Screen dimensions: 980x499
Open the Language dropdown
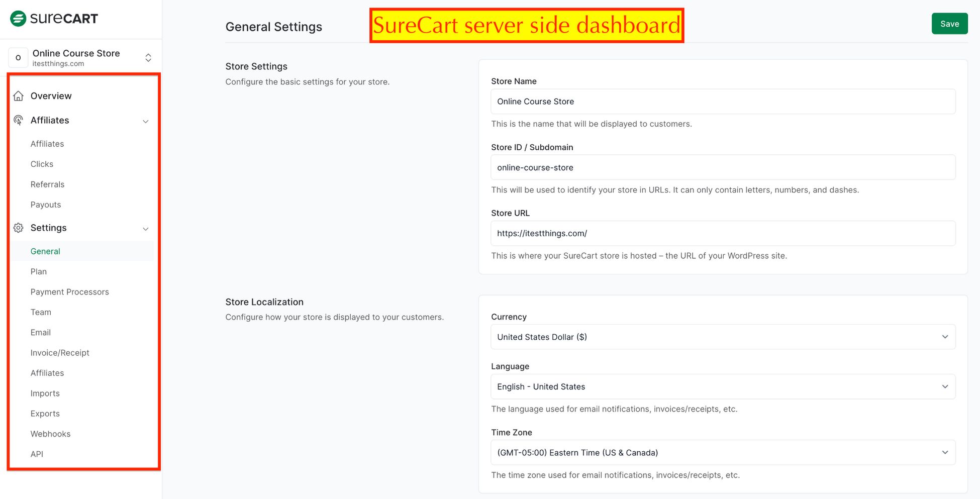click(723, 386)
